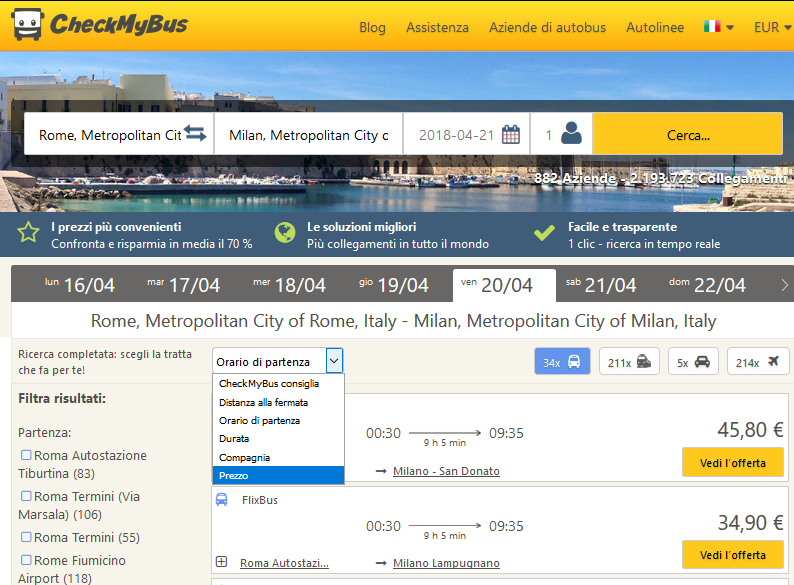Filter results by flight (214x)
Viewport: 794px width, 585px height.
(x=758, y=361)
